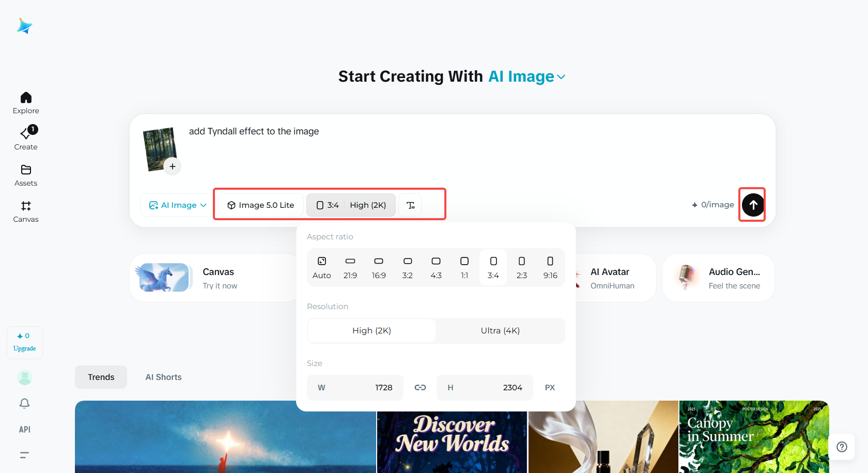Expand the AI Image heading chevron
Screen dimensions: 868x473
pyautogui.click(x=562, y=77)
